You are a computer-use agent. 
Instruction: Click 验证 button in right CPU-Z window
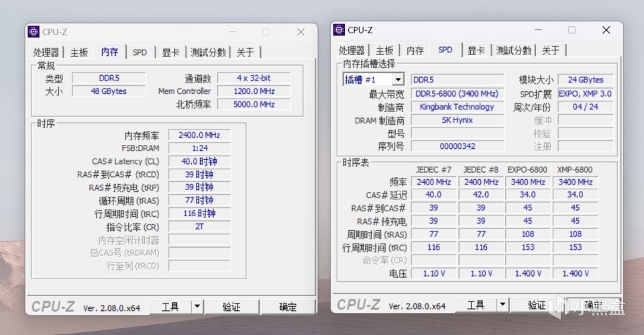point(537,305)
